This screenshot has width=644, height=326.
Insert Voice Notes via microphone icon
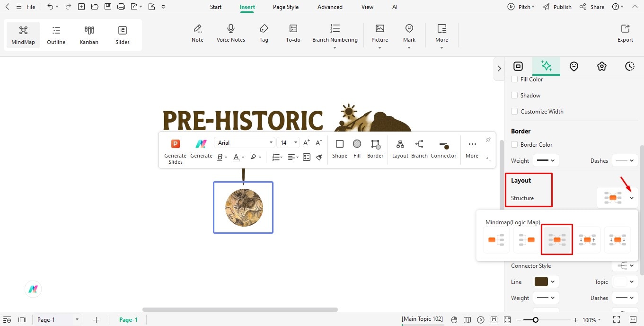coord(231,28)
